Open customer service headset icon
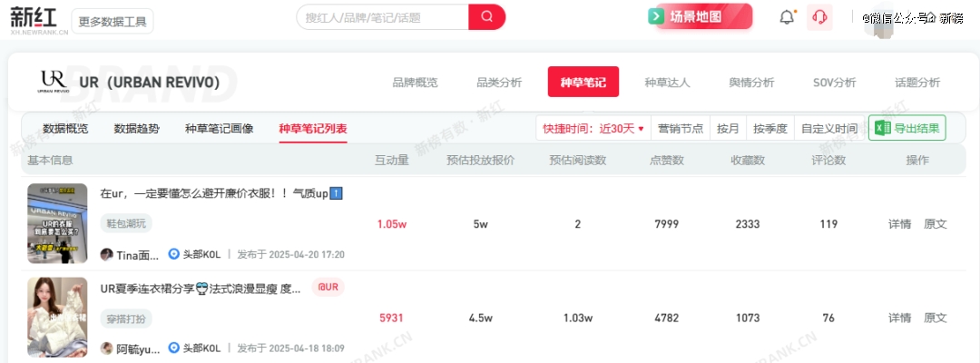Screen dimensions: 980x363 (x=820, y=17)
